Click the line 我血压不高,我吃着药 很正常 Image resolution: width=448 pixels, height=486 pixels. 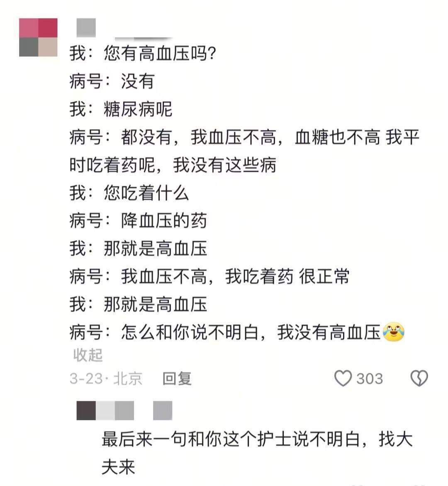point(235,277)
